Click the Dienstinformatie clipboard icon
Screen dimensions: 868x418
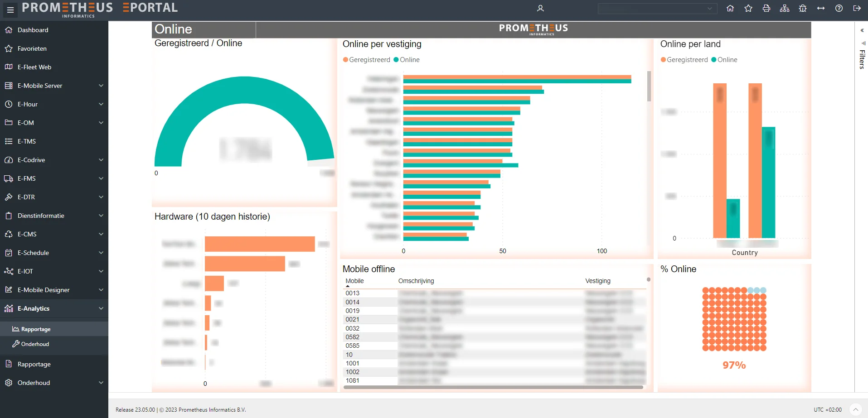pyautogui.click(x=9, y=216)
